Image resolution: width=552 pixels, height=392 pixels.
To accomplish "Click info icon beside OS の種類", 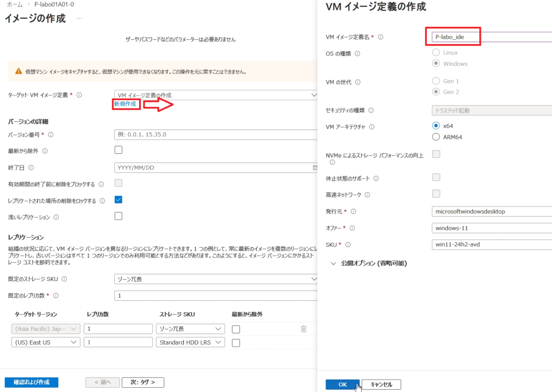I will [358, 53].
